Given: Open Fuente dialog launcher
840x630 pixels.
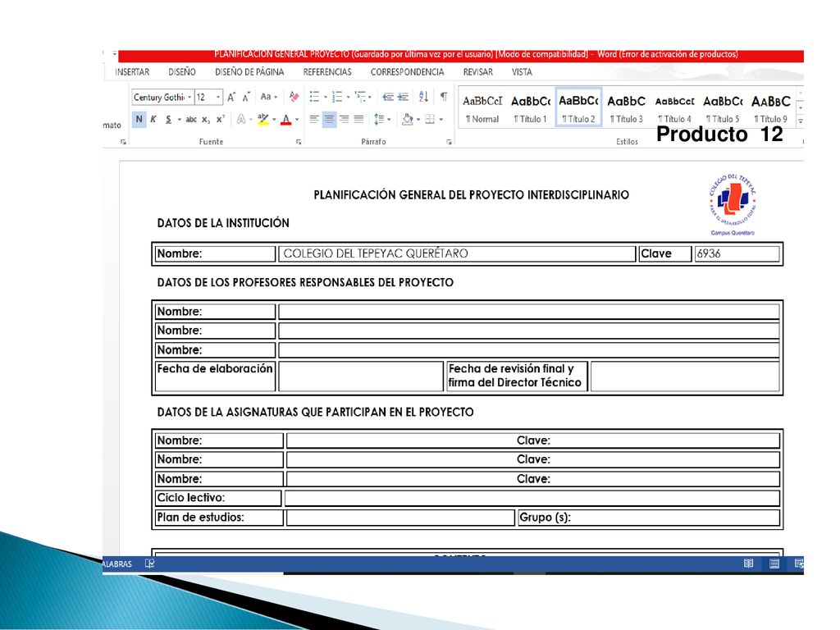Looking at the screenshot, I should coord(299,142).
